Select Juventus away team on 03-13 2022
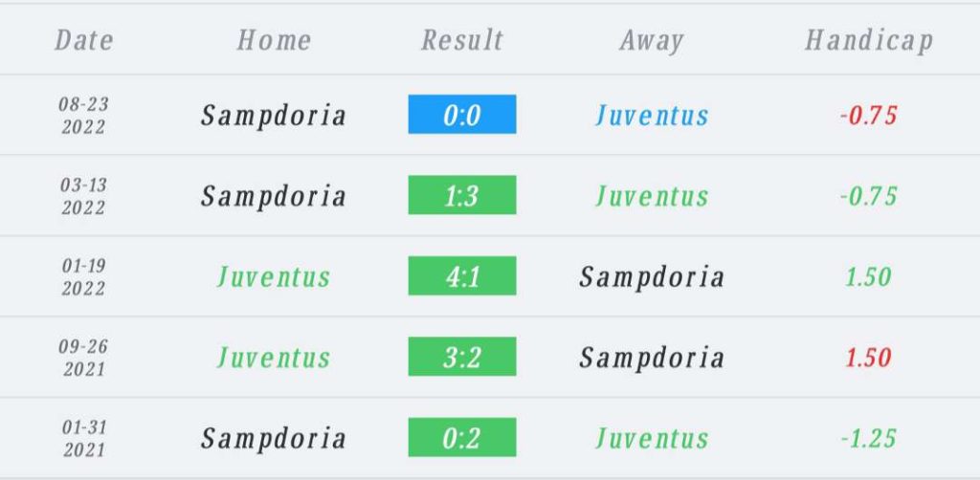980x480 pixels. tap(651, 196)
